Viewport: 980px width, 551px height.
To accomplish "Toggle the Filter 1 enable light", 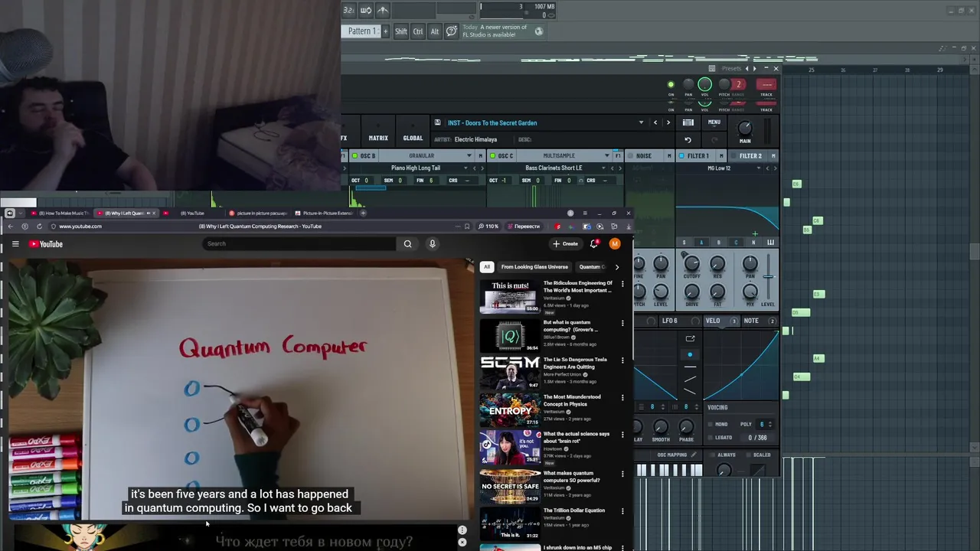I will pyautogui.click(x=681, y=156).
